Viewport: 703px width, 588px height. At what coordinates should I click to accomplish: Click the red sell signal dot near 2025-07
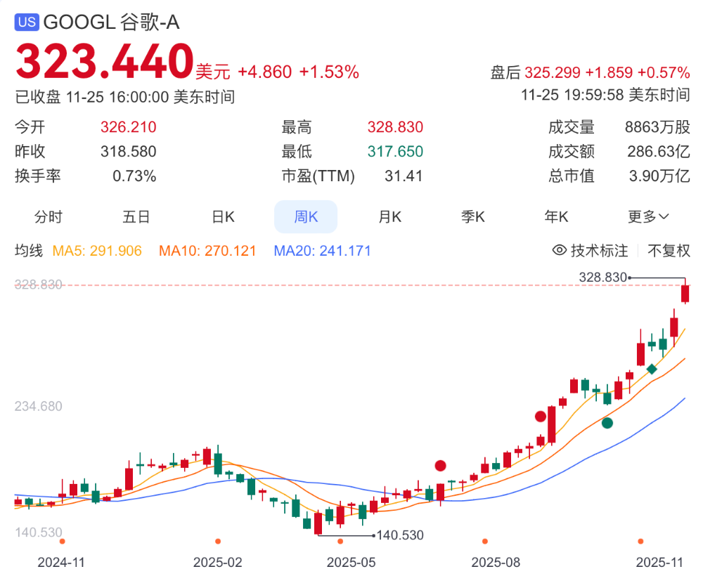(440, 466)
